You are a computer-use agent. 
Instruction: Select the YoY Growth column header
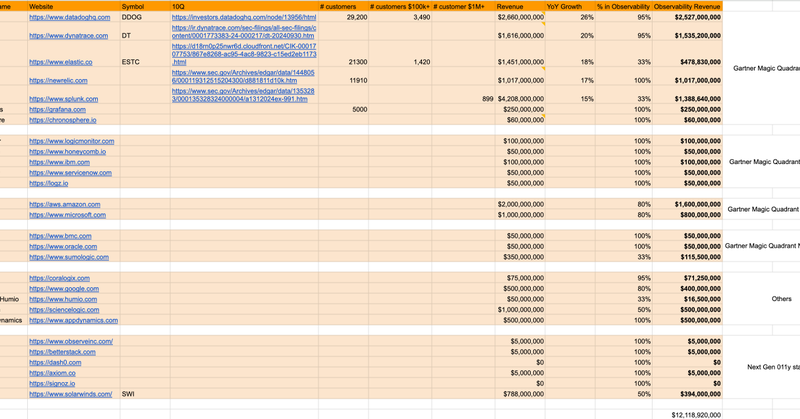pyautogui.click(x=570, y=7)
